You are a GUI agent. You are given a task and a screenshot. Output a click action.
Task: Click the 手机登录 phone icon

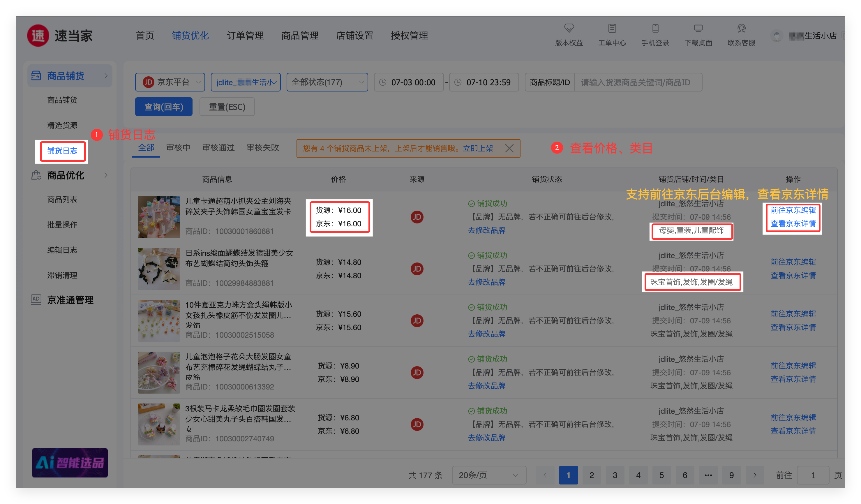pyautogui.click(x=655, y=28)
